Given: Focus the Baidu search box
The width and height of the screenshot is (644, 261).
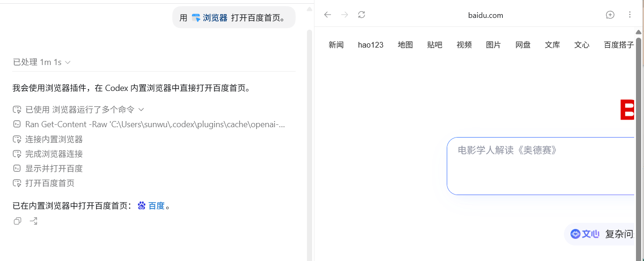Looking at the screenshot, I should tap(540, 166).
